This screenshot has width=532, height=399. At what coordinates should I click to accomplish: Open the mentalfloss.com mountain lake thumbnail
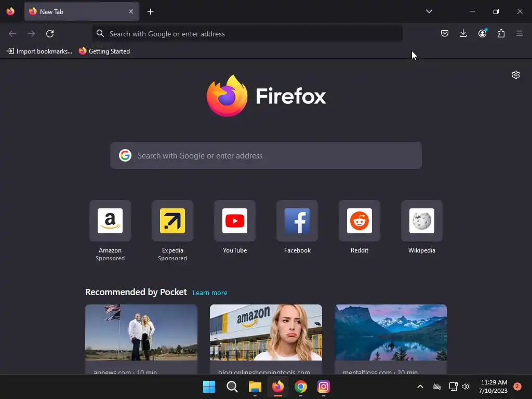[391, 332]
